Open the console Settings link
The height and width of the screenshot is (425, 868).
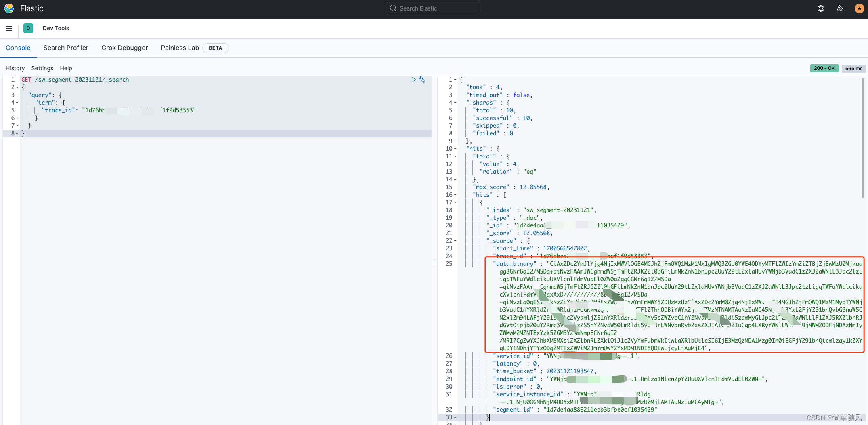coord(42,68)
